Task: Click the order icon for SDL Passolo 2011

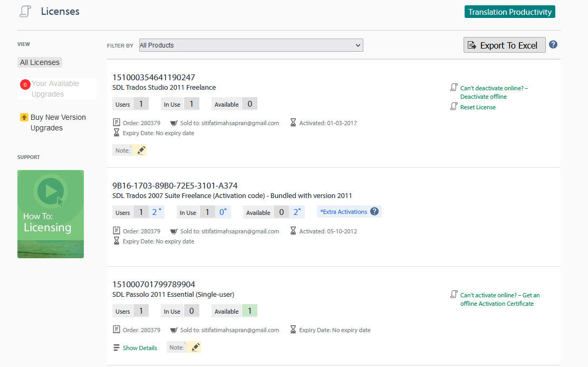Action: point(117,330)
